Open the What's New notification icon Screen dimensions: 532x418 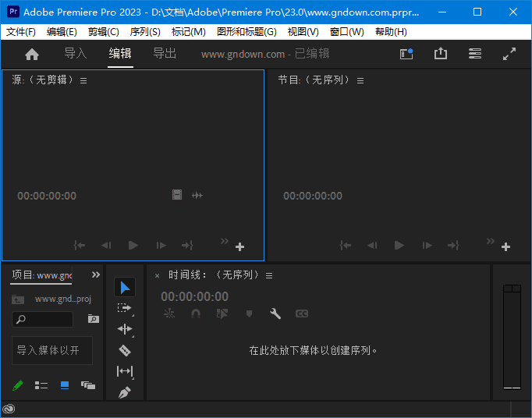pyautogui.click(x=406, y=54)
